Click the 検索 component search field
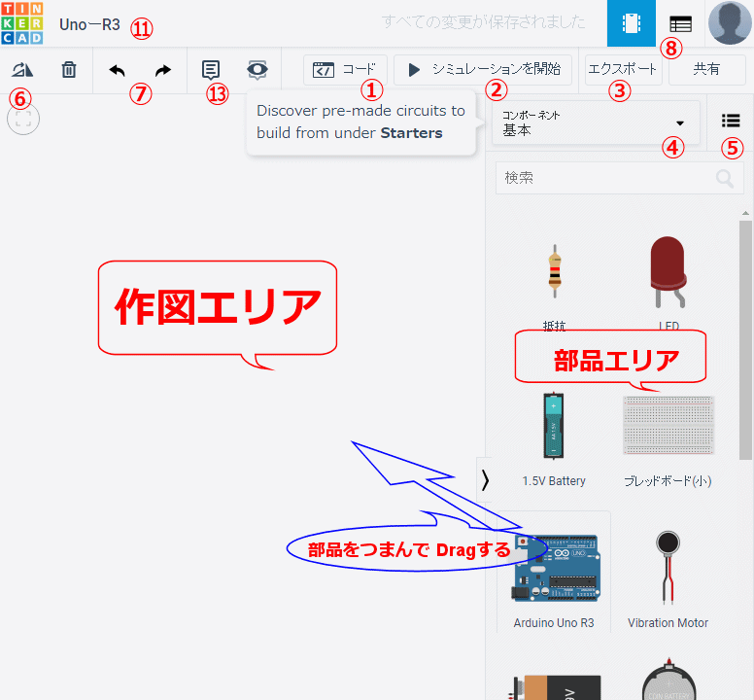754x700 pixels. [x=607, y=178]
